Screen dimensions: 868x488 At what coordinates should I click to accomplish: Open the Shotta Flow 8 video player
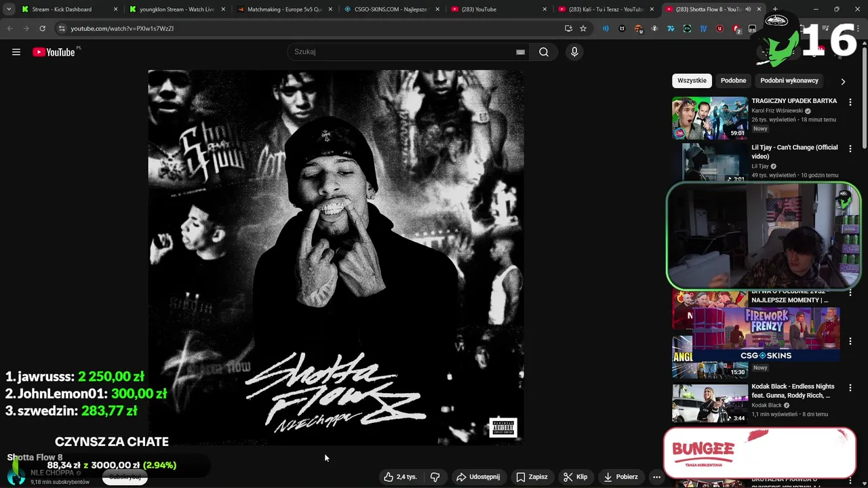point(336,258)
